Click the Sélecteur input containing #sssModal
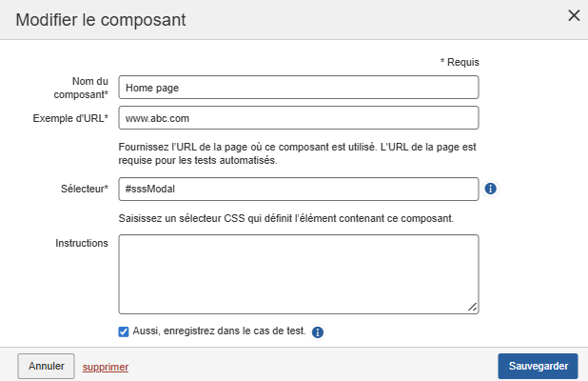The width and height of the screenshot is (588, 381). (x=298, y=189)
